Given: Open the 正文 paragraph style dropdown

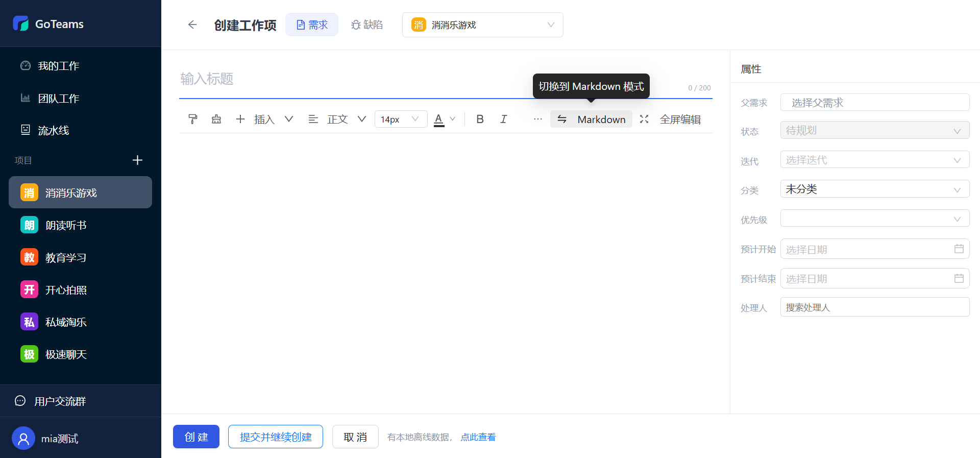Looking at the screenshot, I should click(337, 119).
